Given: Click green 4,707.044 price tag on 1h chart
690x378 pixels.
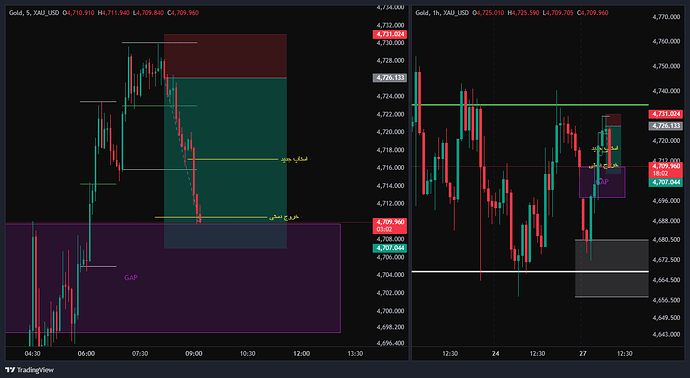Looking at the screenshot, I should click(666, 182).
